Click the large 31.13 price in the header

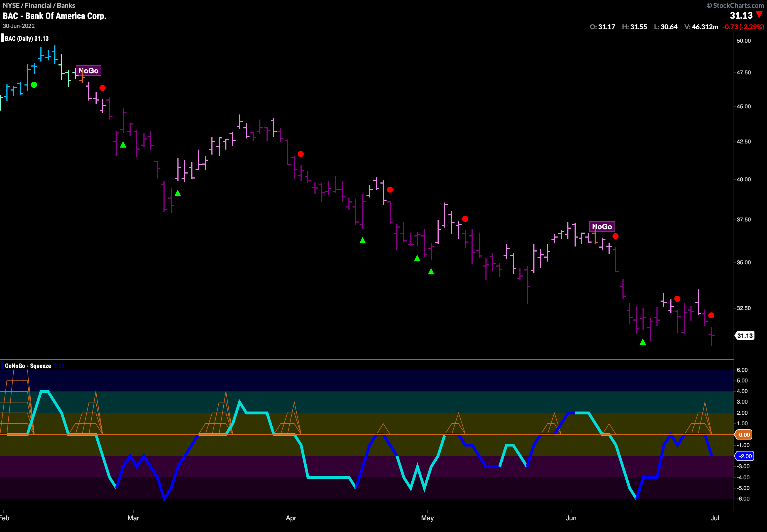click(x=741, y=15)
